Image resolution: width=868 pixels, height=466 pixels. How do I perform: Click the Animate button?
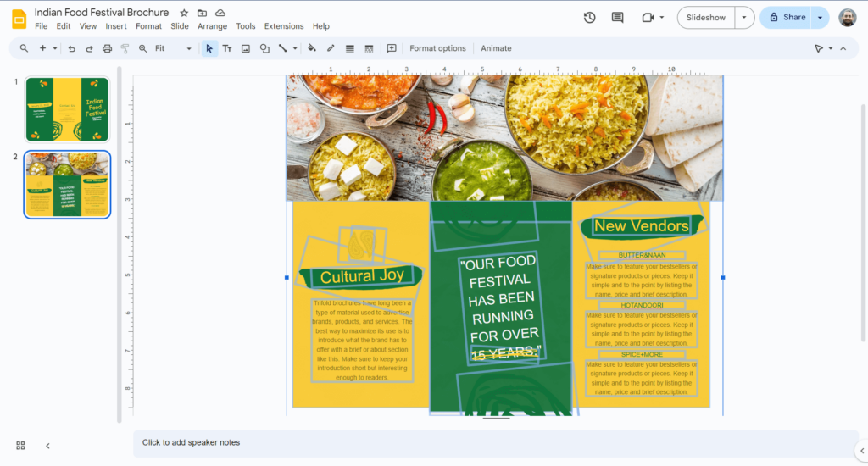coord(496,48)
